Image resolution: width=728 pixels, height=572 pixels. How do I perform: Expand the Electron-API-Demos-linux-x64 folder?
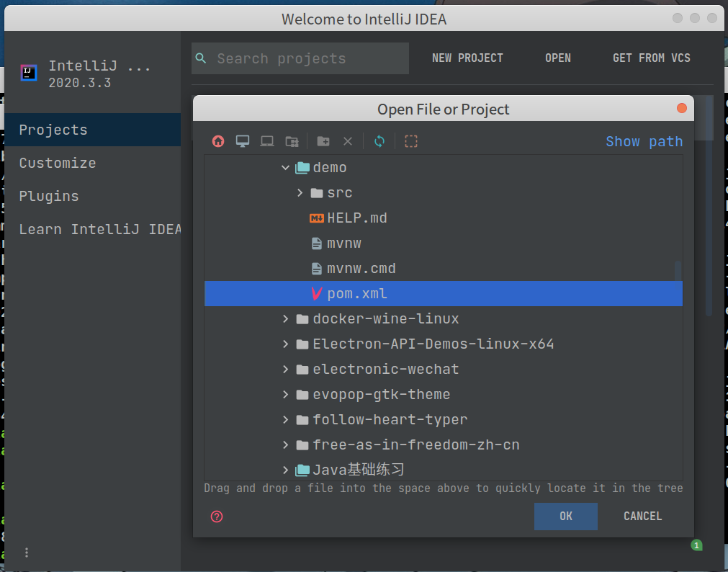point(286,344)
